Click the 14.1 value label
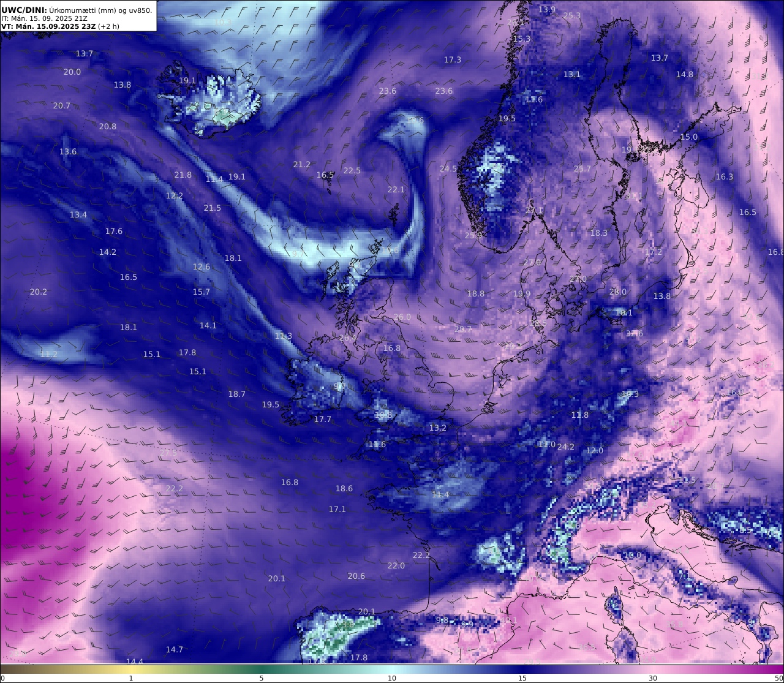Screen dimensions: 784x683 pos(208,326)
